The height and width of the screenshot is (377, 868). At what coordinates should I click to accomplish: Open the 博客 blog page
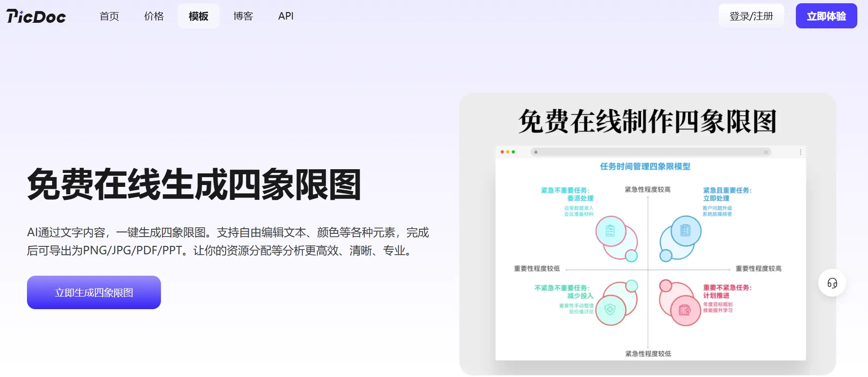(243, 16)
